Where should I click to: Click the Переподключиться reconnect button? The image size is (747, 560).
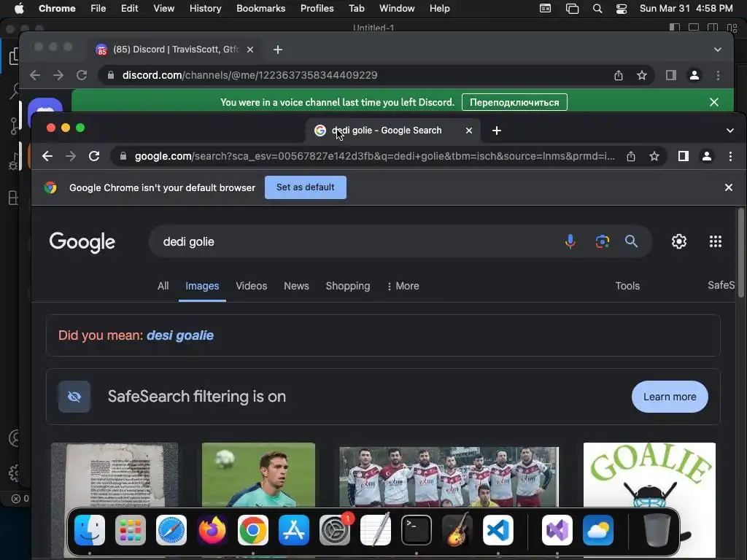pyautogui.click(x=514, y=102)
